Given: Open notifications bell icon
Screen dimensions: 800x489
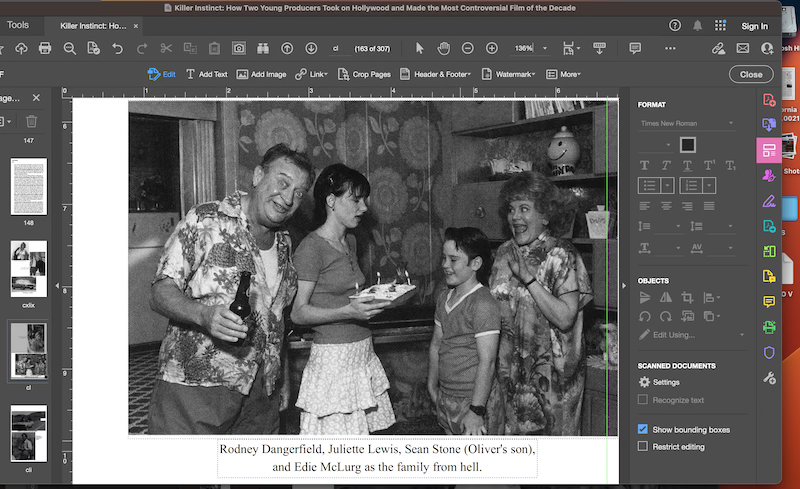Looking at the screenshot, I should point(697,26).
